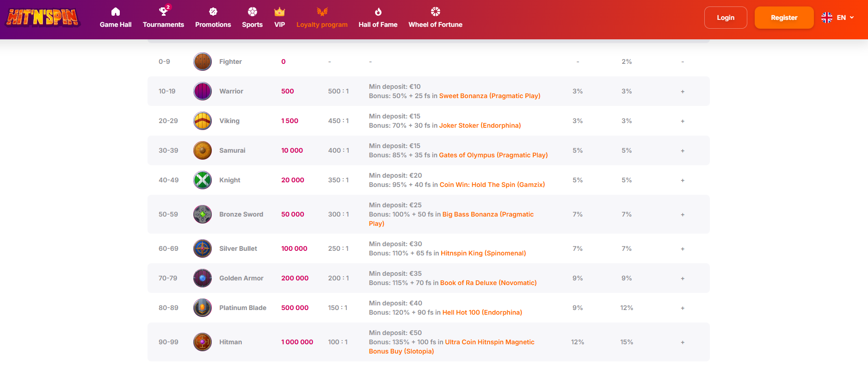Open Book of Ra Deluxe link
Image resolution: width=868 pixels, height=385 pixels.
click(x=488, y=283)
